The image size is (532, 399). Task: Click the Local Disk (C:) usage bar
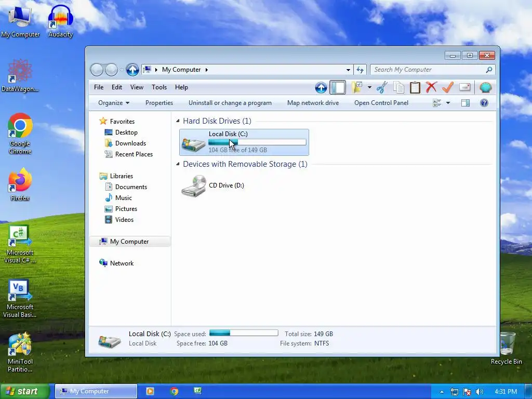pyautogui.click(x=257, y=142)
